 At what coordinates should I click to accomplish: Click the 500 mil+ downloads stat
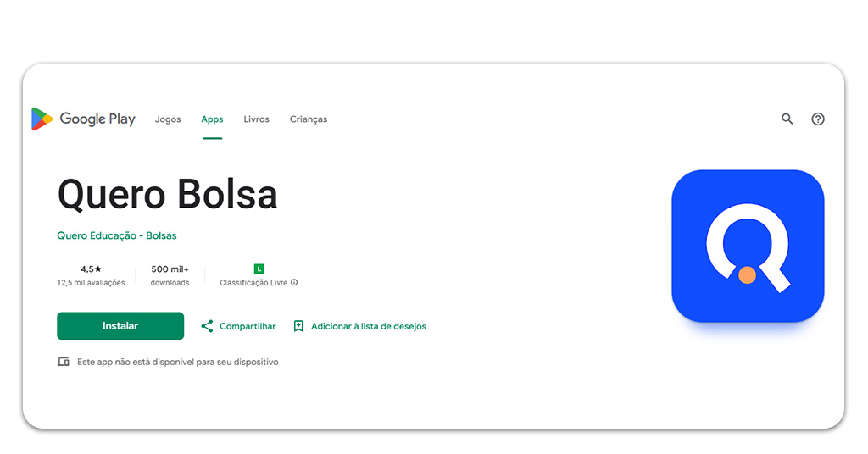click(170, 269)
